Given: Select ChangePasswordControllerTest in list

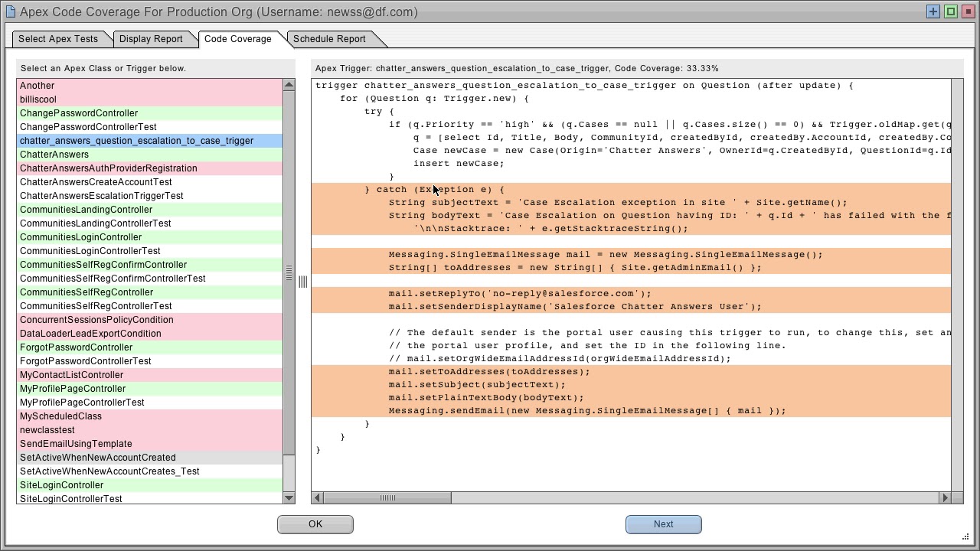Looking at the screenshot, I should 150,127.
